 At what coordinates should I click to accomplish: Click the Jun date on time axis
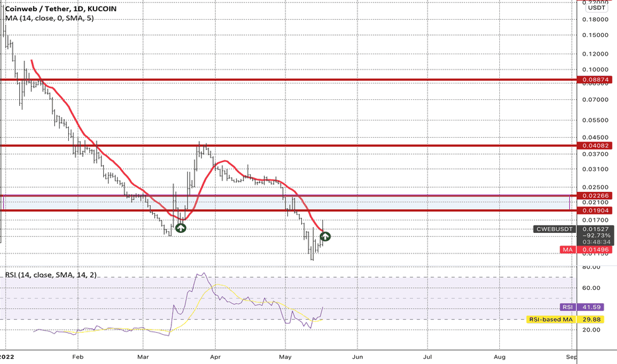tap(357, 357)
